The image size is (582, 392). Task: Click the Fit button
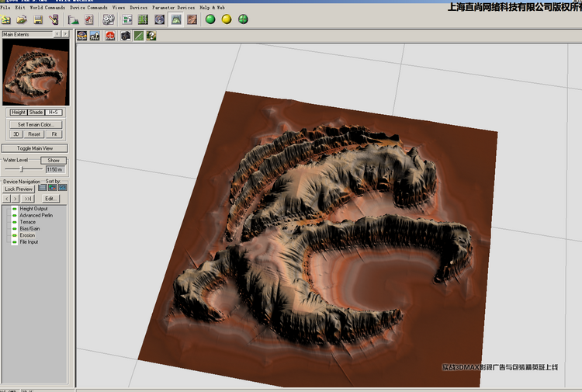point(54,134)
